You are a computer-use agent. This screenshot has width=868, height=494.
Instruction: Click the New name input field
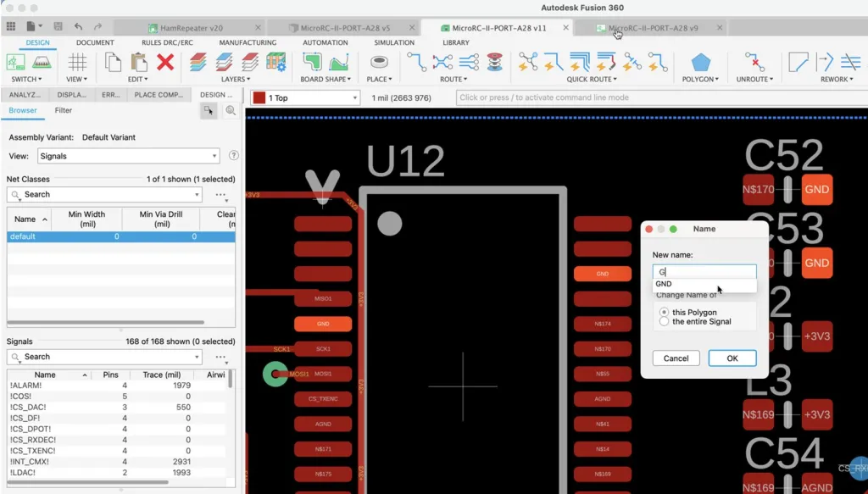point(704,272)
